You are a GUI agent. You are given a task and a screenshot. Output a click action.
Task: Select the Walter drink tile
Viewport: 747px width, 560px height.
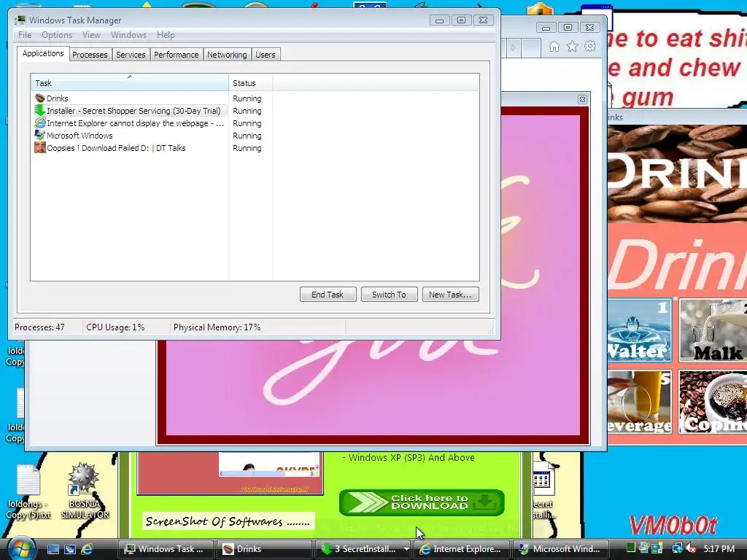coord(639,330)
